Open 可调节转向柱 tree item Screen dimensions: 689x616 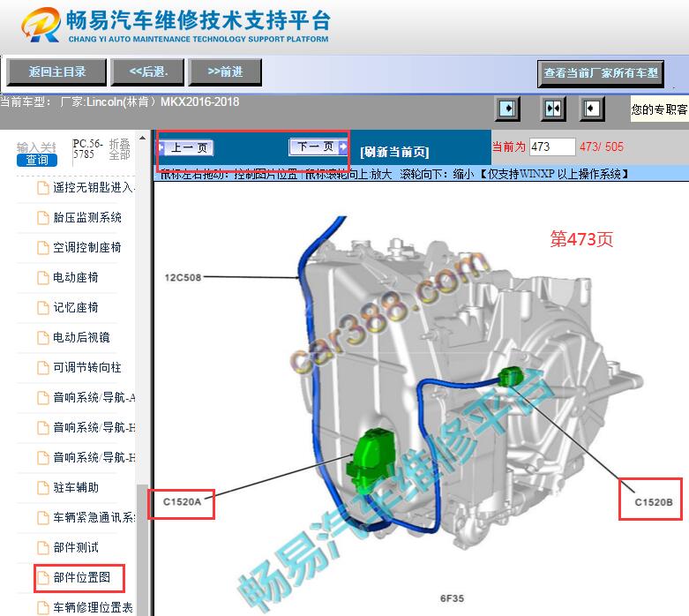tap(87, 367)
